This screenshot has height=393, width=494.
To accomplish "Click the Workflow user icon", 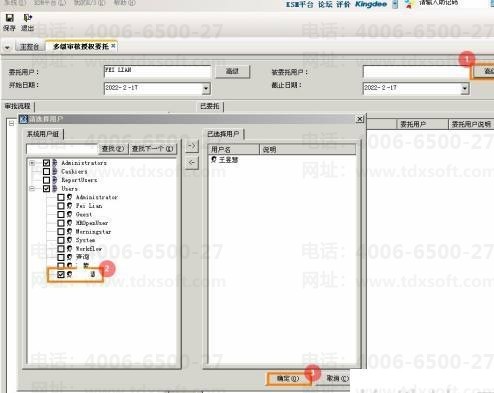I will point(69,249).
